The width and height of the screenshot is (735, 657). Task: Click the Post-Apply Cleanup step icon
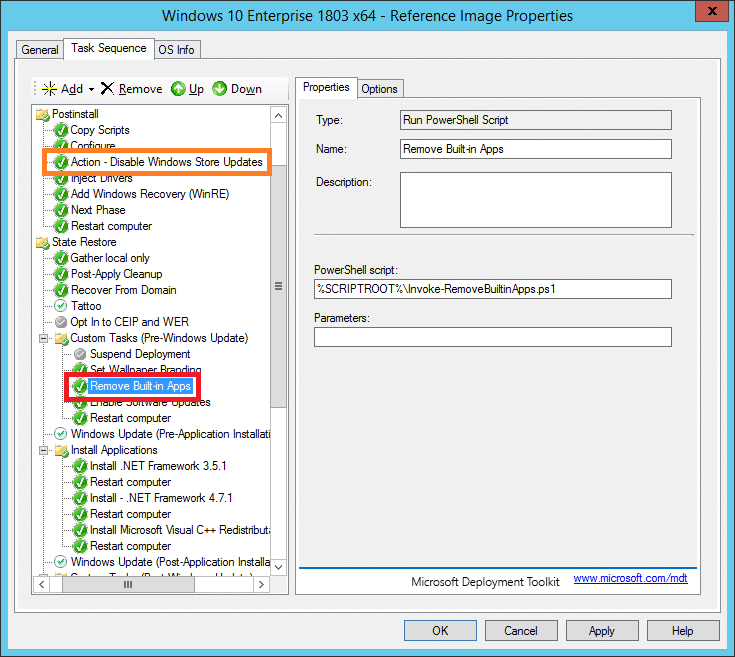pyautogui.click(x=61, y=274)
